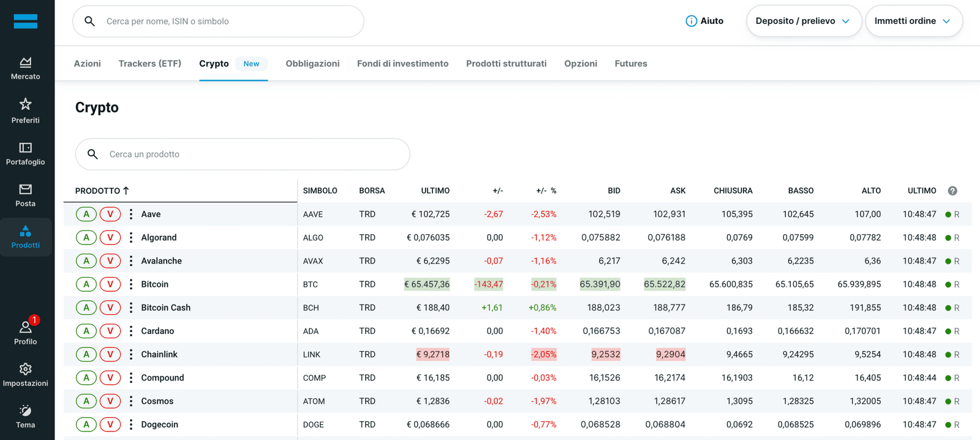Click the Aiuto help link
980x440 pixels.
pos(704,21)
